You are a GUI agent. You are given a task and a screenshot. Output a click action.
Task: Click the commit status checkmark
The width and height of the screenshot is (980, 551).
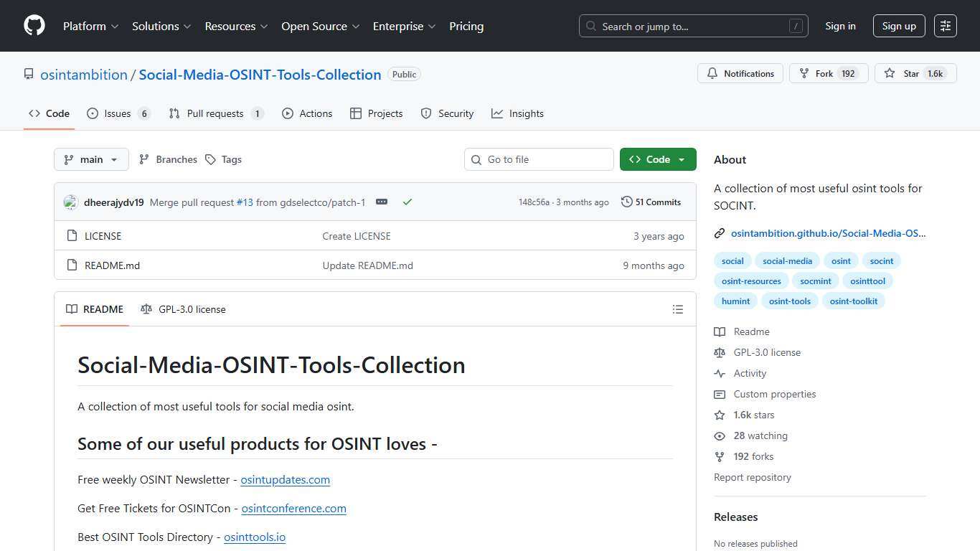tap(407, 202)
